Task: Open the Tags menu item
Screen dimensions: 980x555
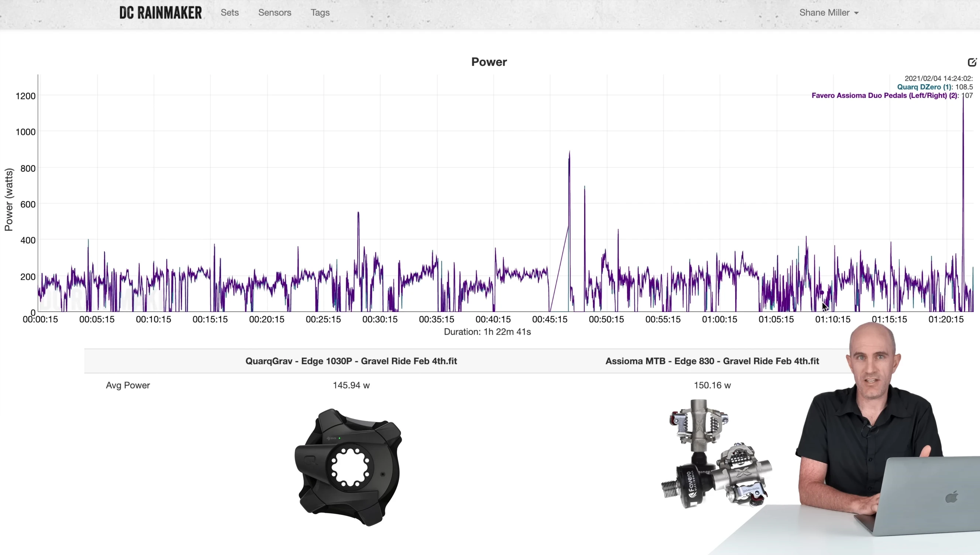Action: [x=320, y=13]
